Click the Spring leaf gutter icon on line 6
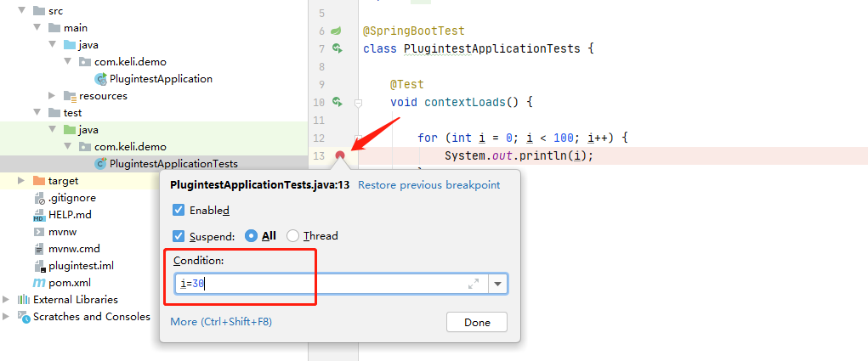 [x=338, y=31]
